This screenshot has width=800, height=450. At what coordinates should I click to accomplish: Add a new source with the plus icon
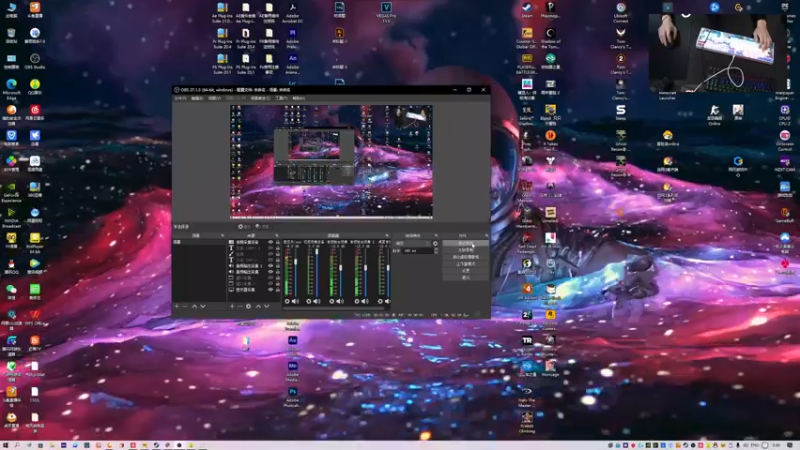[x=232, y=306]
